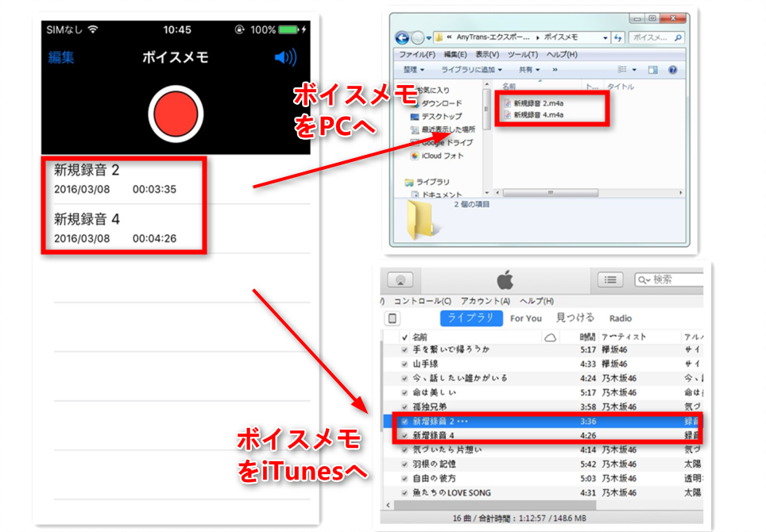Select 最近表示した場所 in the sidebar
Viewport: 766px width, 532px height.
443,130
